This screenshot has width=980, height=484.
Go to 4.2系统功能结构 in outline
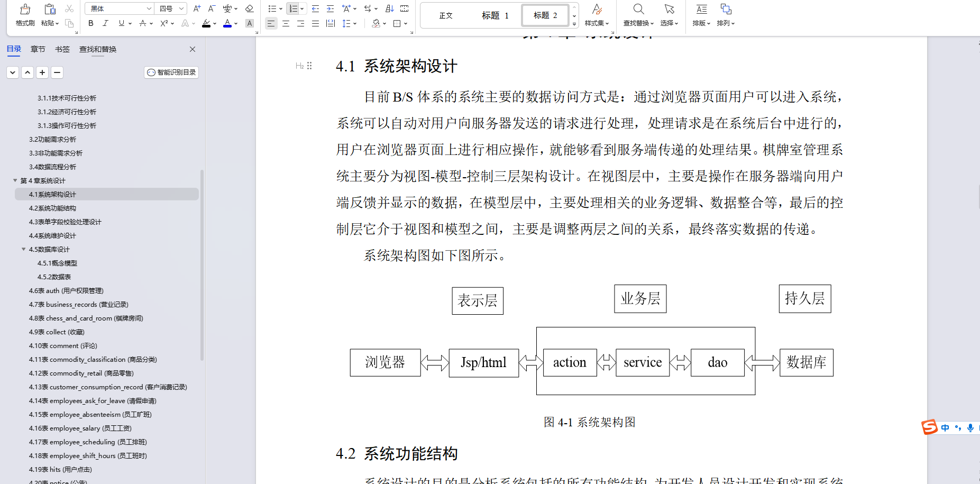point(52,208)
